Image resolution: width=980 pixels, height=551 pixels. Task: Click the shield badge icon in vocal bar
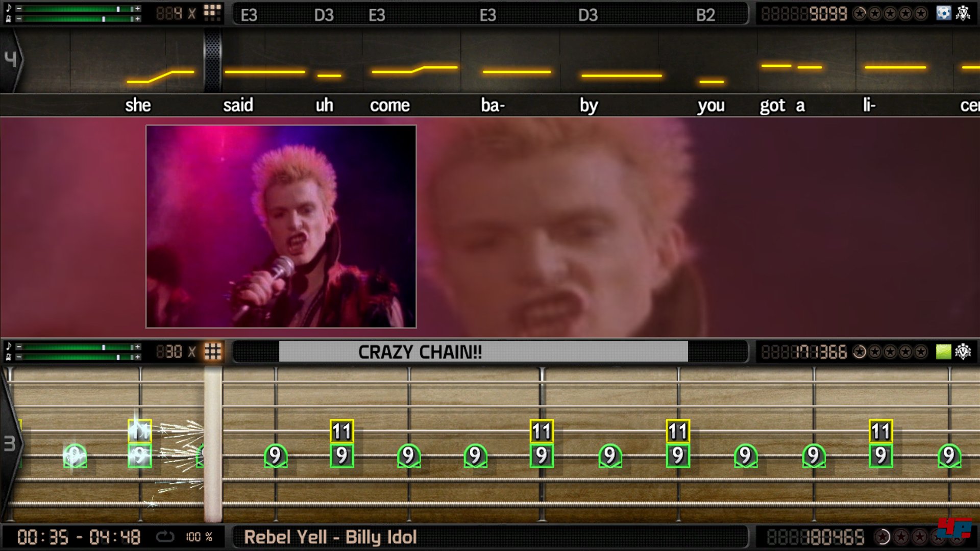click(x=963, y=13)
